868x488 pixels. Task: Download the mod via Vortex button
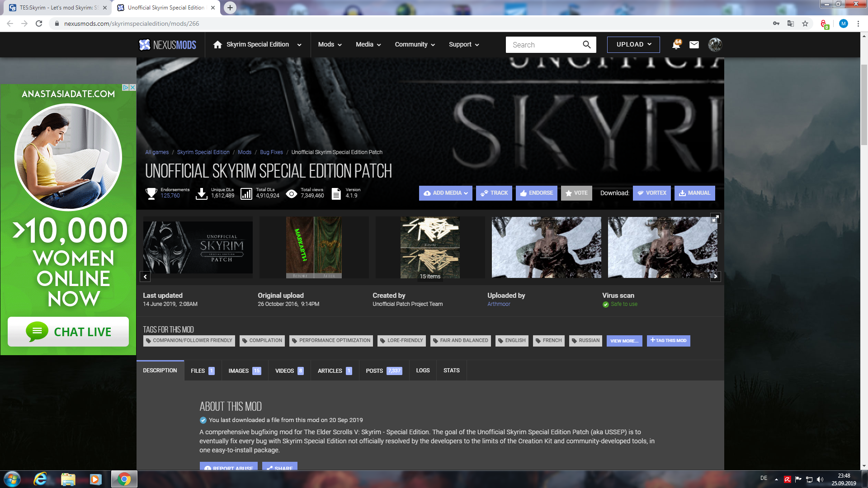(651, 193)
